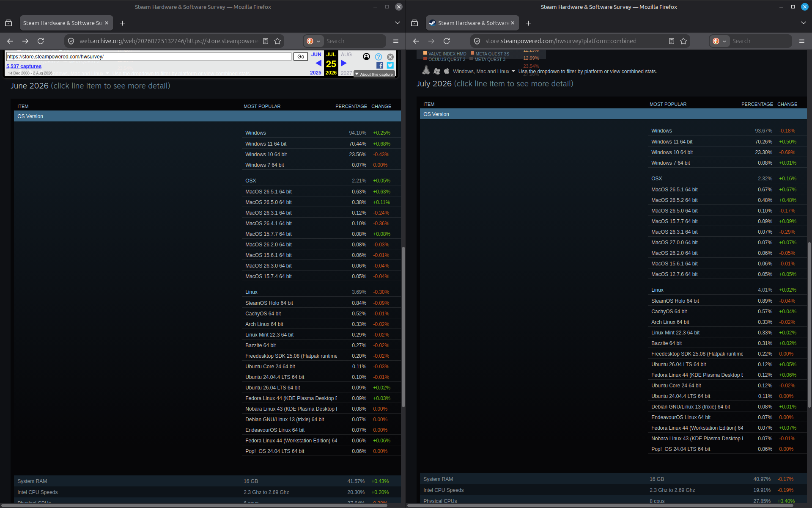
Task: Open search engine dropdown in the archive window
Action: [x=314, y=41]
